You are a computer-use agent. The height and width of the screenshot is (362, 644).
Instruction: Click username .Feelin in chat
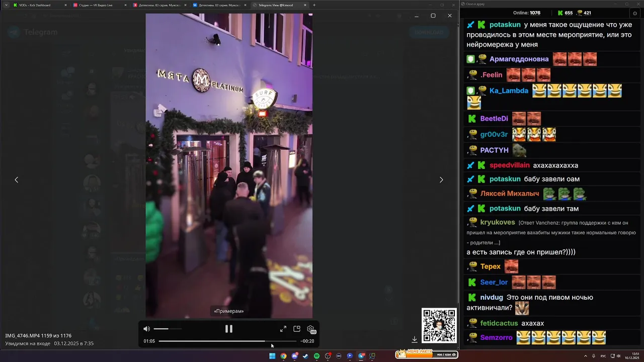(492, 75)
